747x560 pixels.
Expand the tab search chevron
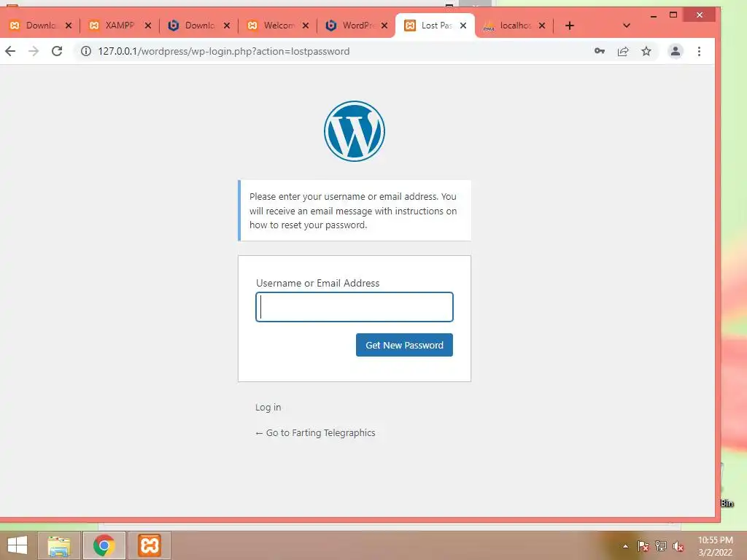click(x=627, y=26)
